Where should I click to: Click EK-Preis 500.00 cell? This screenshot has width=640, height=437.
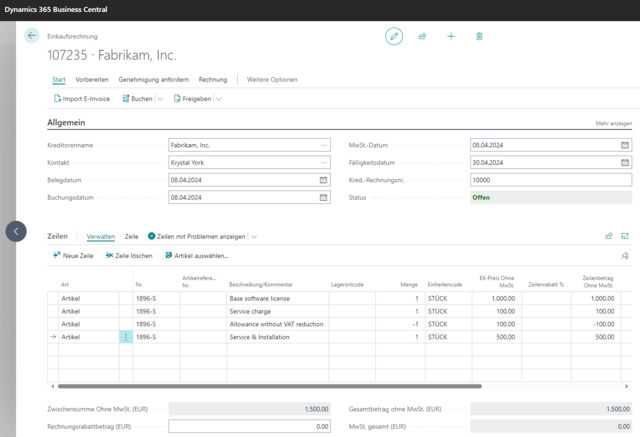(497, 337)
